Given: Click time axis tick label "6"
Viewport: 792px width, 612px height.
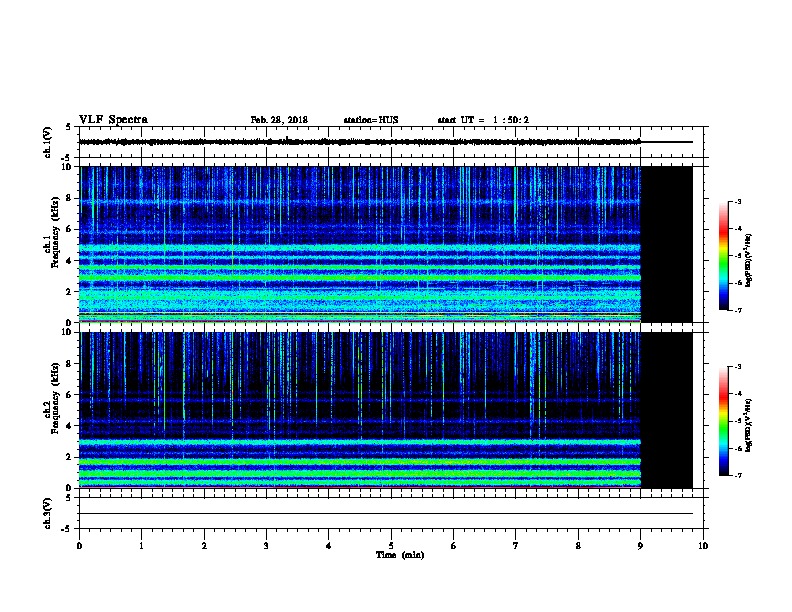Looking at the screenshot, I should [453, 546].
